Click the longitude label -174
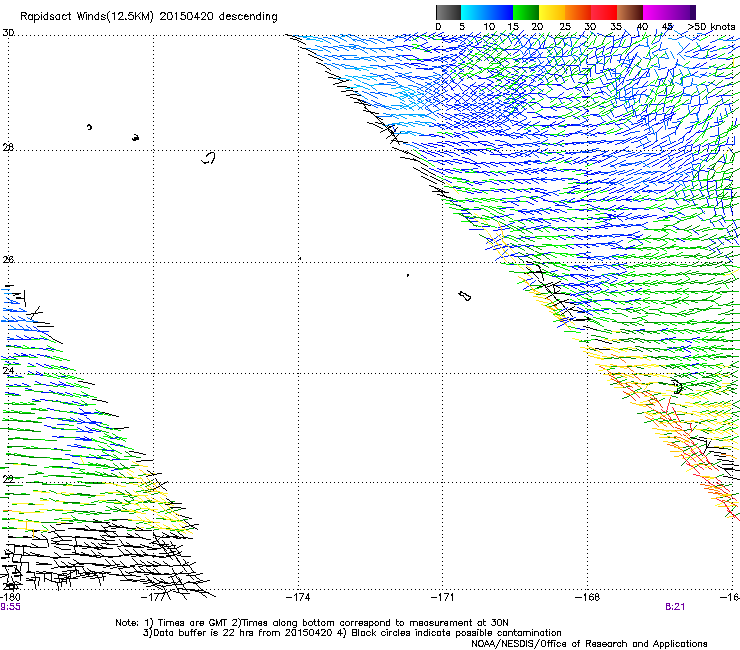 click(x=298, y=597)
